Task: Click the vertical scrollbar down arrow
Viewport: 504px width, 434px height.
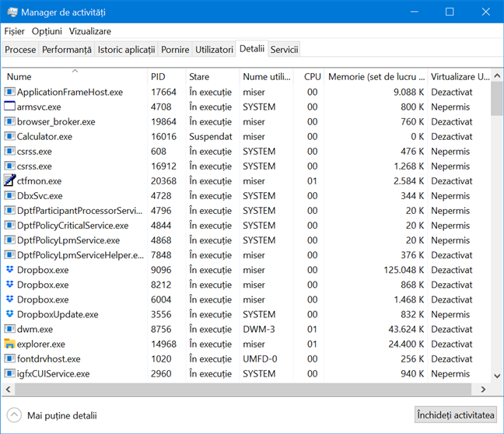Action: point(497,376)
